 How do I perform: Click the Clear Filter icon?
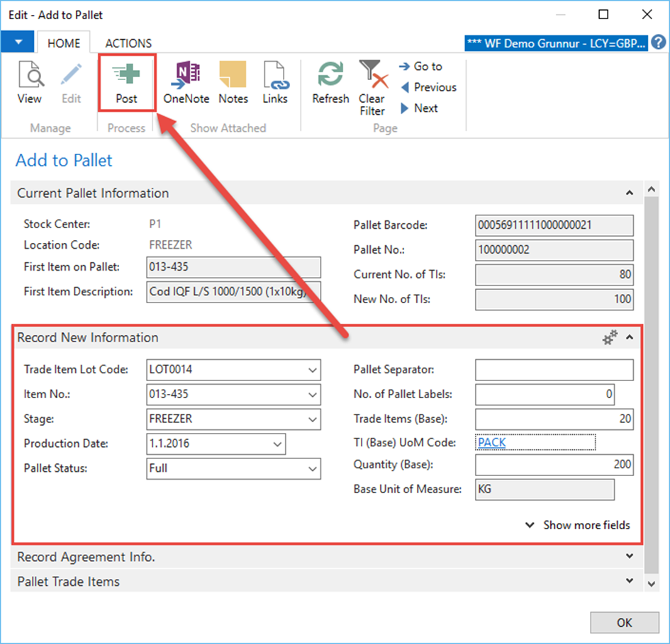pos(372,87)
